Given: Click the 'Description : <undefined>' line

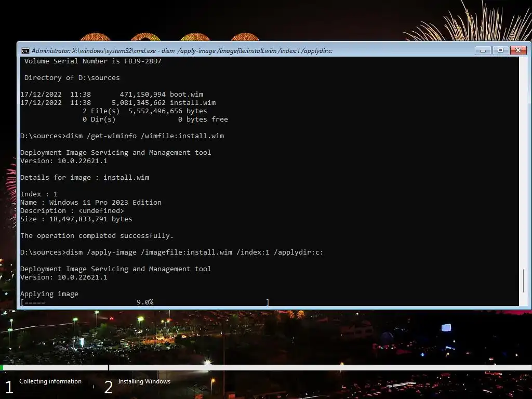Looking at the screenshot, I should 72,211.
